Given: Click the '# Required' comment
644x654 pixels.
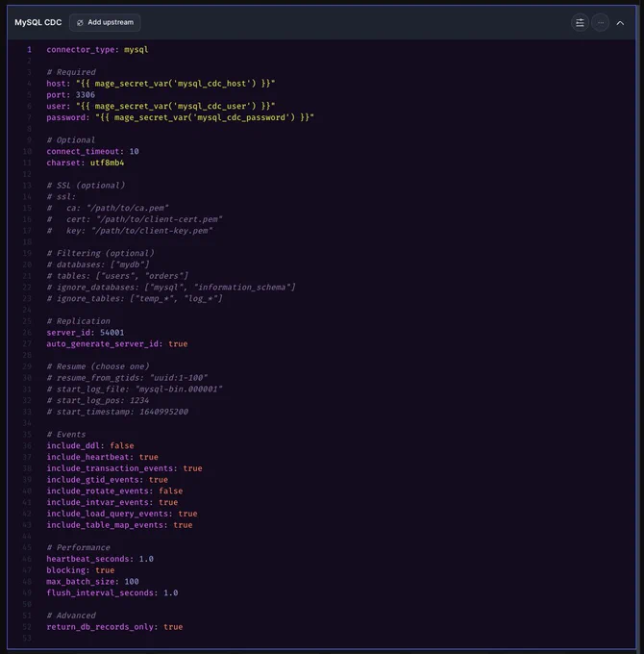Looking at the screenshot, I should (71, 72).
